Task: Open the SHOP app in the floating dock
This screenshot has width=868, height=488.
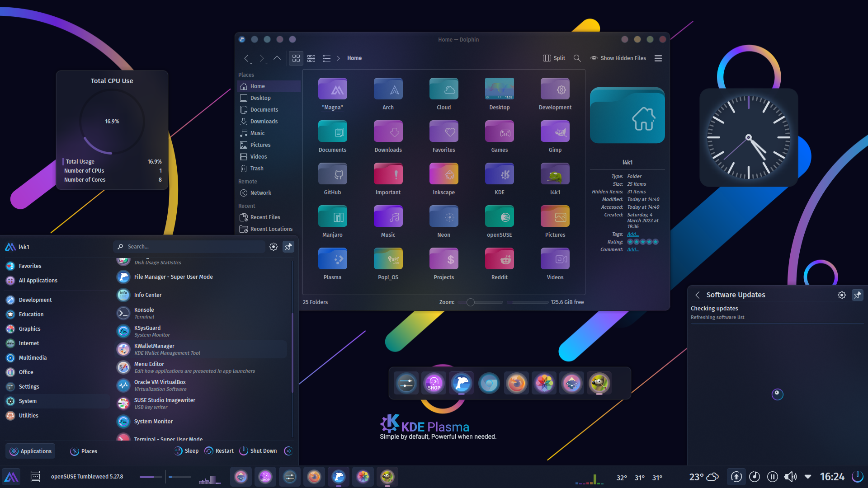Action: (434, 383)
